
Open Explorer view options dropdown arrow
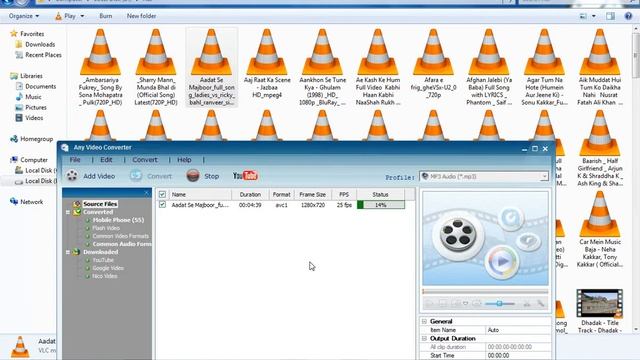pos(593,16)
